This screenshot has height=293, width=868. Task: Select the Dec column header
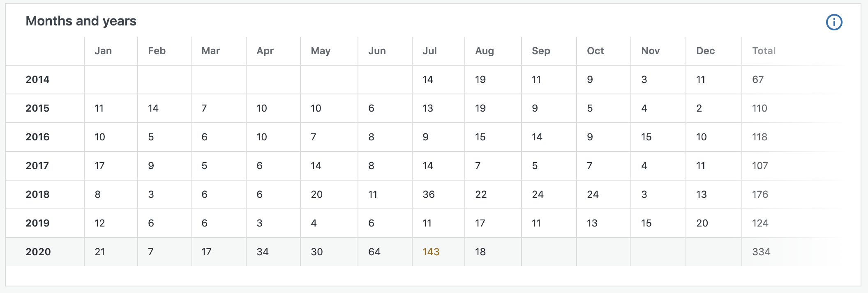(x=705, y=51)
